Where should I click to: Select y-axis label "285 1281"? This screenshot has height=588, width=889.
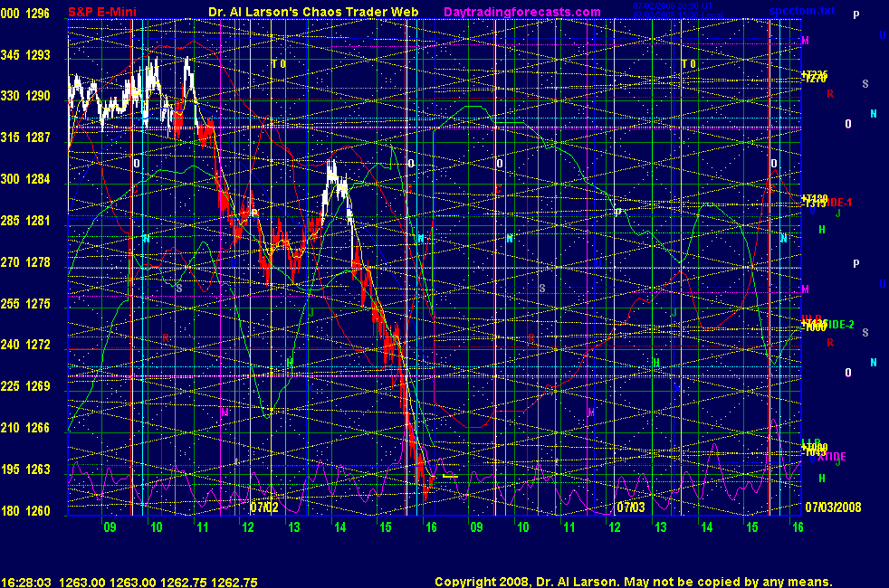[x=25, y=221]
